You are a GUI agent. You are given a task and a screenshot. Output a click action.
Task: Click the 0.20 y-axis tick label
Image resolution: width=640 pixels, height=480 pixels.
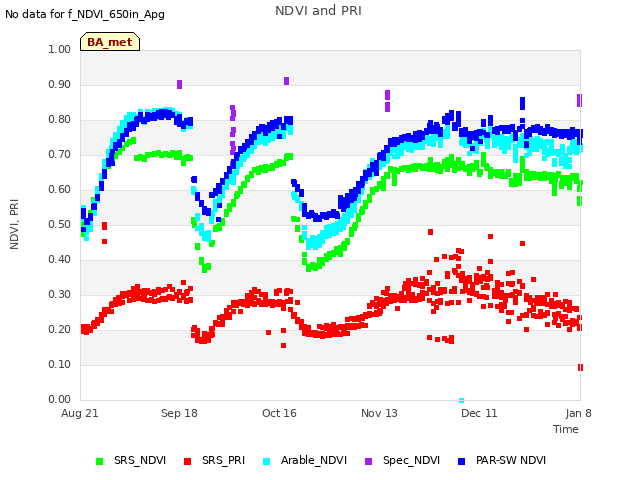point(60,329)
